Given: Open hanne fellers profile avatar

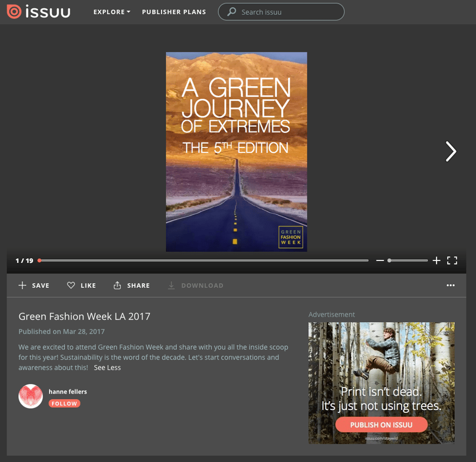Looking at the screenshot, I should coord(31,396).
